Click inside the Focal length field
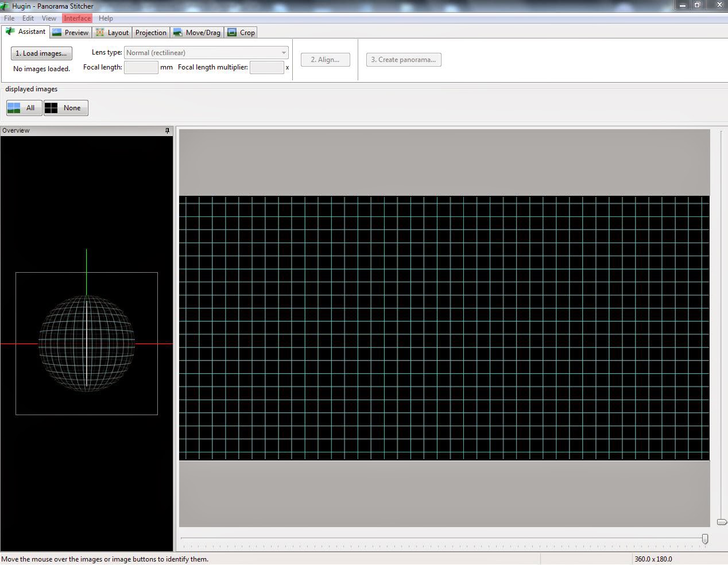The height and width of the screenshot is (565, 728). tap(141, 67)
